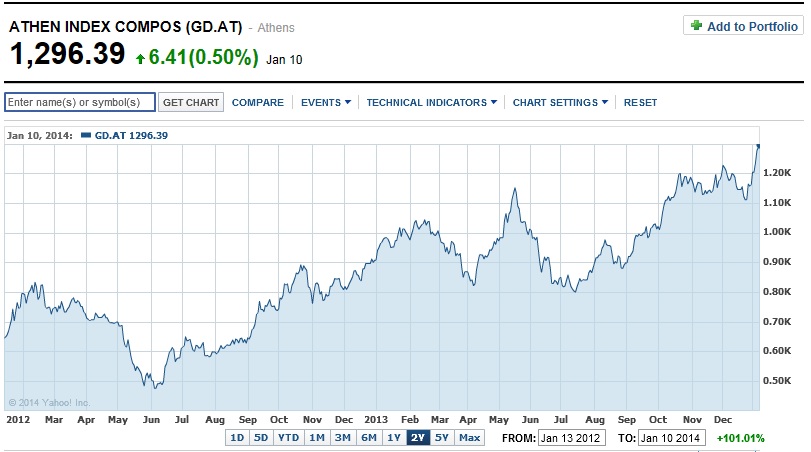Click the 0.80K y-axis label
Viewport: 811px width, 452px height.
tap(777, 292)
